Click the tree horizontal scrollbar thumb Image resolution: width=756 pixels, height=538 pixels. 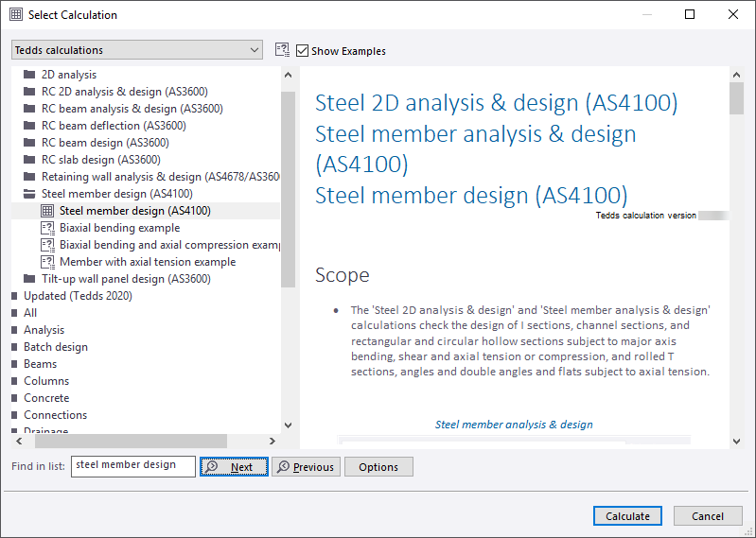131,441
